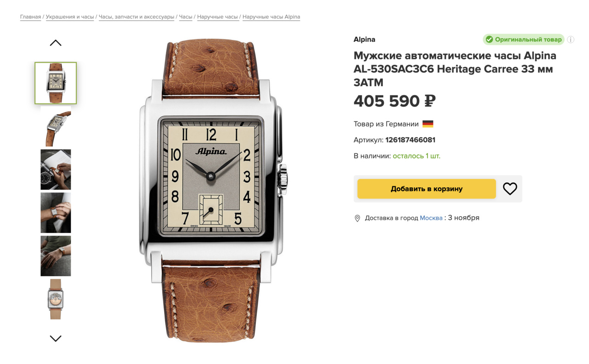The height and width of the screenshot is (364, 589).
Task: Go to Главная breadcrumb
Action: [x=30, y=17]
